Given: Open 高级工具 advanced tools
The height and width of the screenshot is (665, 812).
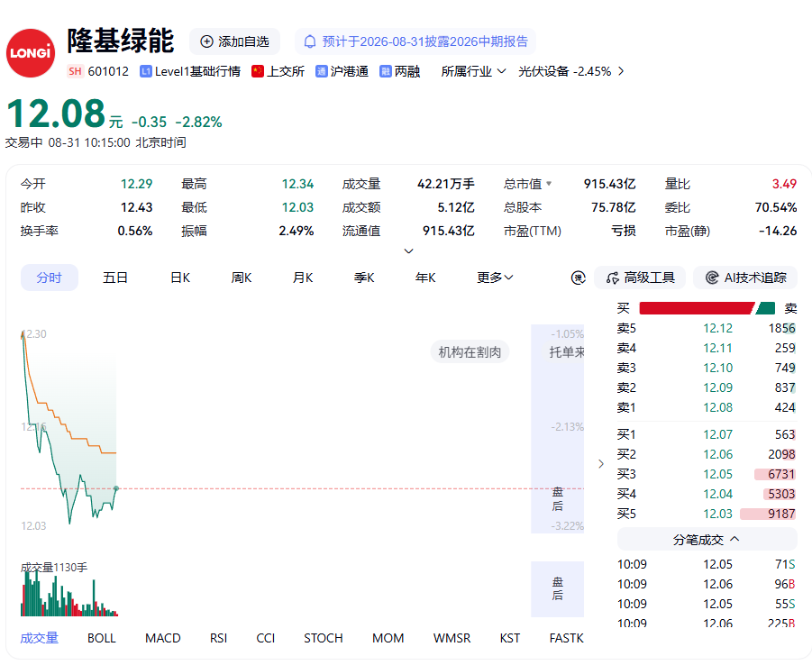Looking at the screenshot, I should [640, 278].
